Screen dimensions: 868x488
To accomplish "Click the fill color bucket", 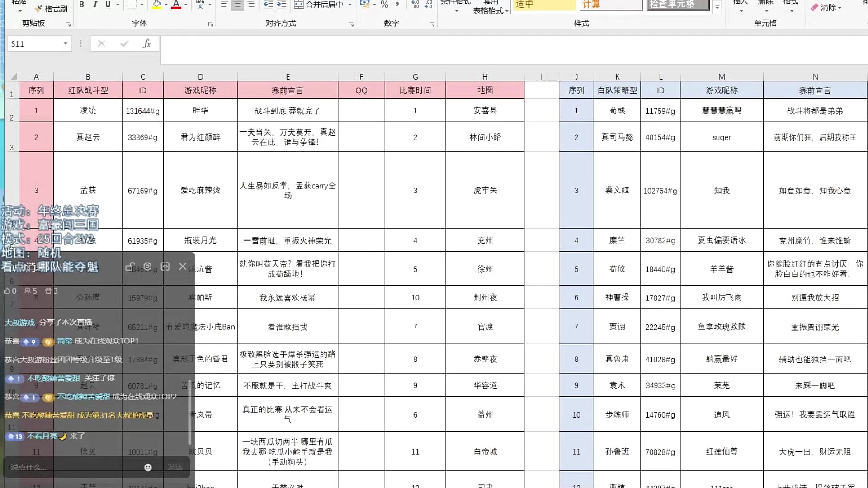I will point(156,5).
